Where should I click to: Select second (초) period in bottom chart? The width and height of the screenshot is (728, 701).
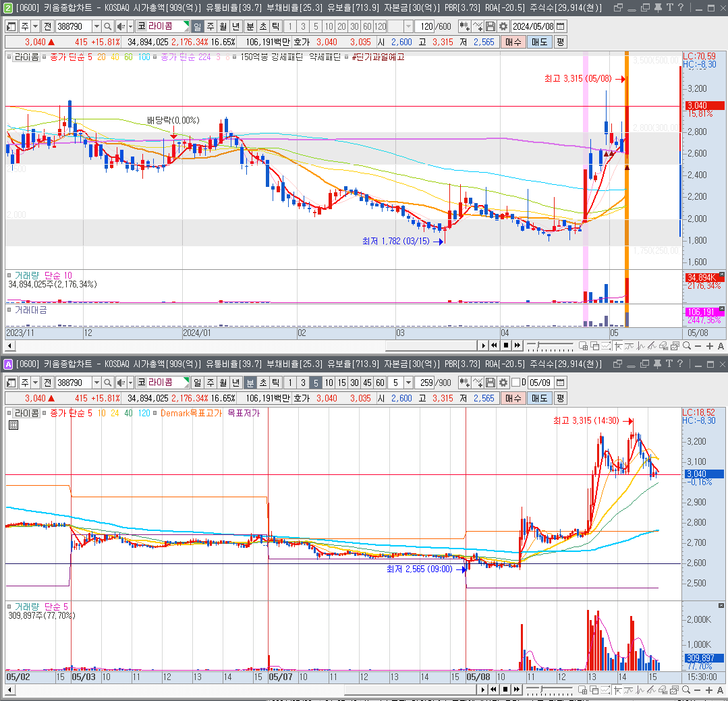click(262, 383)
